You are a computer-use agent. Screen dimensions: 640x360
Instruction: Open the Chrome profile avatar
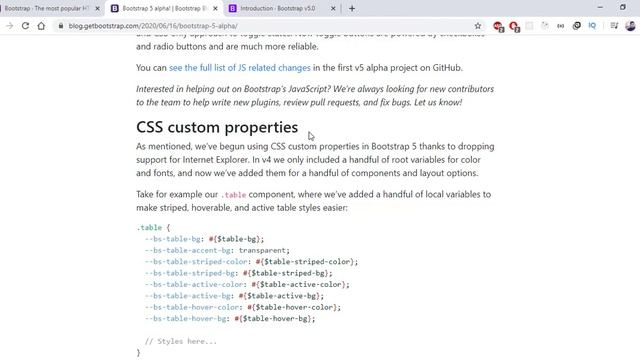[x=630, y=26]
